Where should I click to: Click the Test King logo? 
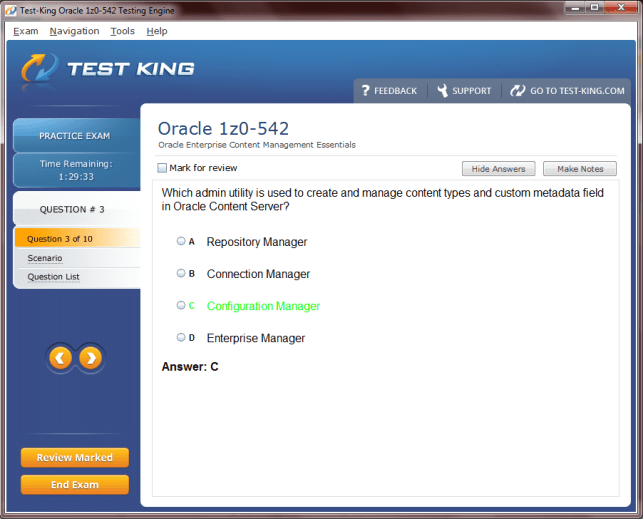[108, 69]
